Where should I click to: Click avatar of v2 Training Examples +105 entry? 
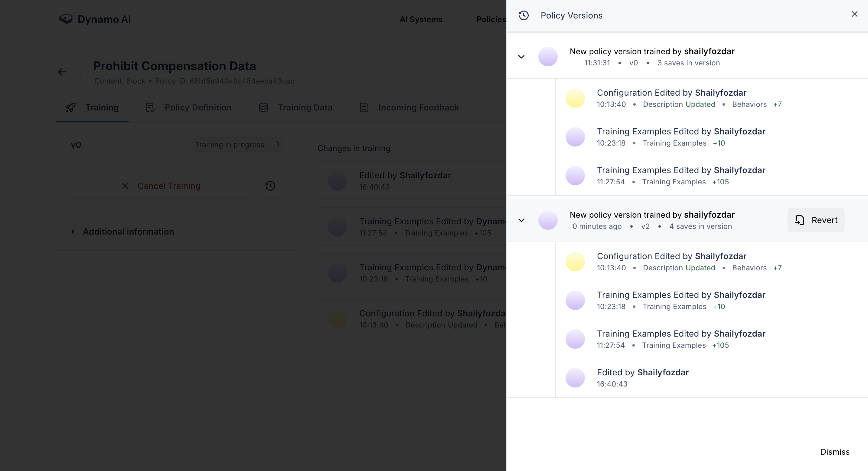pos(575,339)
